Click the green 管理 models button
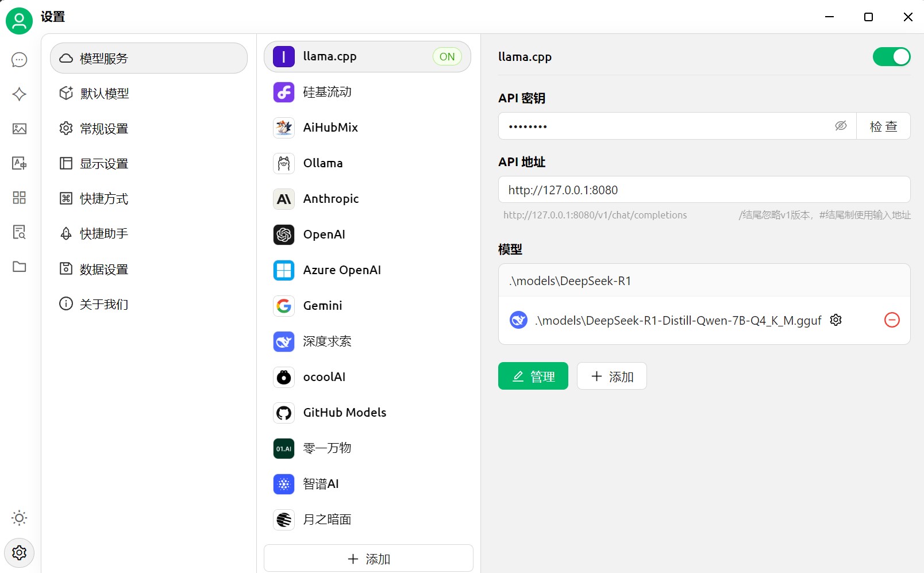The width and height of the screenshot is (924, 573). coord(533,376)
